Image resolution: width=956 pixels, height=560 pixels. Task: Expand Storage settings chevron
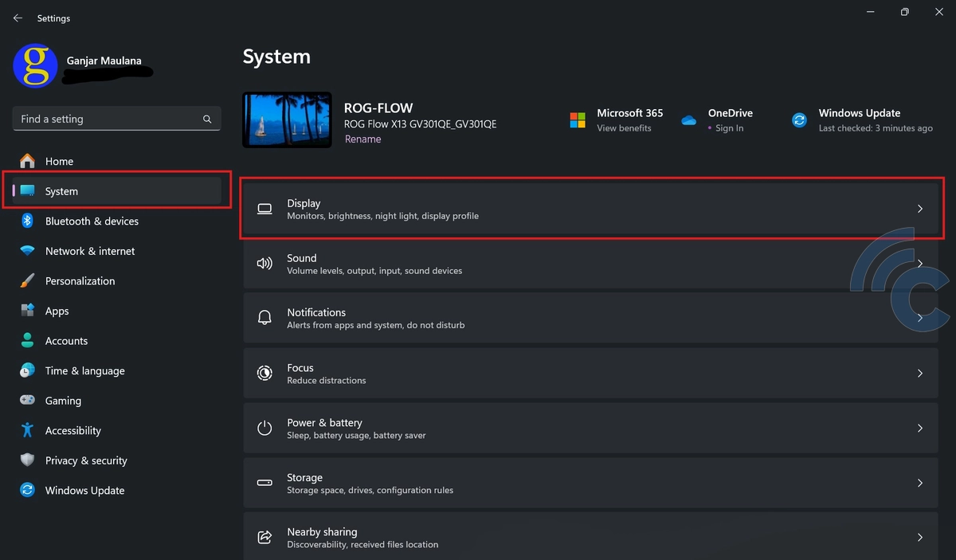point(919,483)
